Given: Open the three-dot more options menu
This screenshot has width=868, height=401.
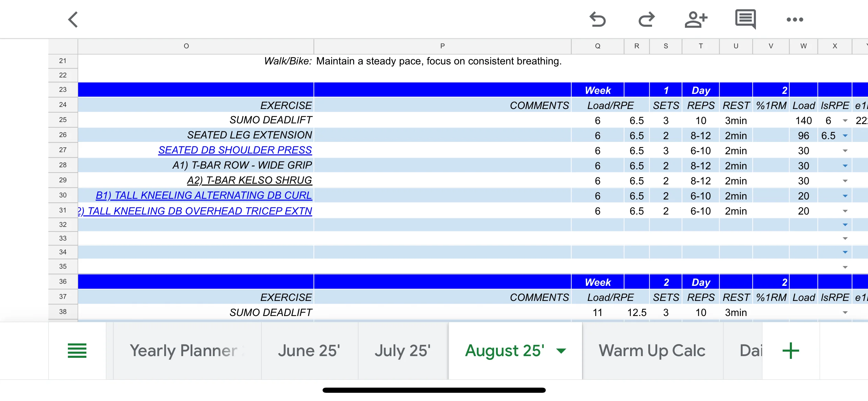Looking at the screenshot, I should point(795,20).
